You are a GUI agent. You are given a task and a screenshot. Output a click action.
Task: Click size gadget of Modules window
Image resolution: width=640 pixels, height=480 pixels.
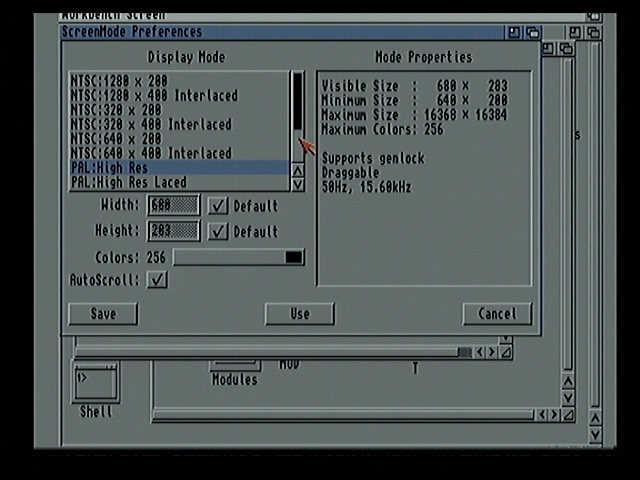click(568, 415)
